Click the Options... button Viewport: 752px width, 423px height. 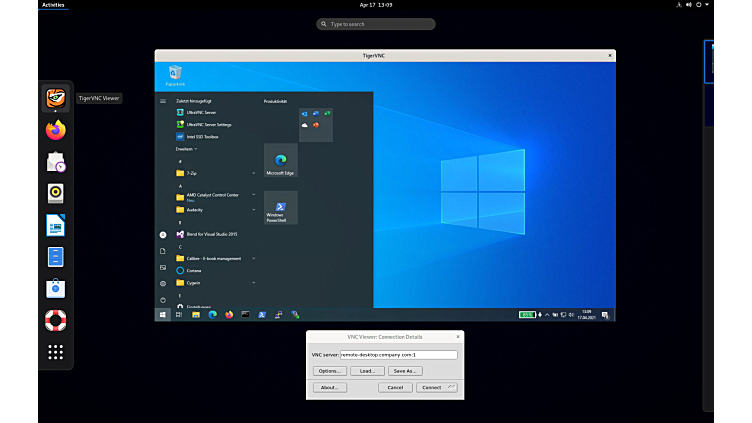click(x=330, y=371)
